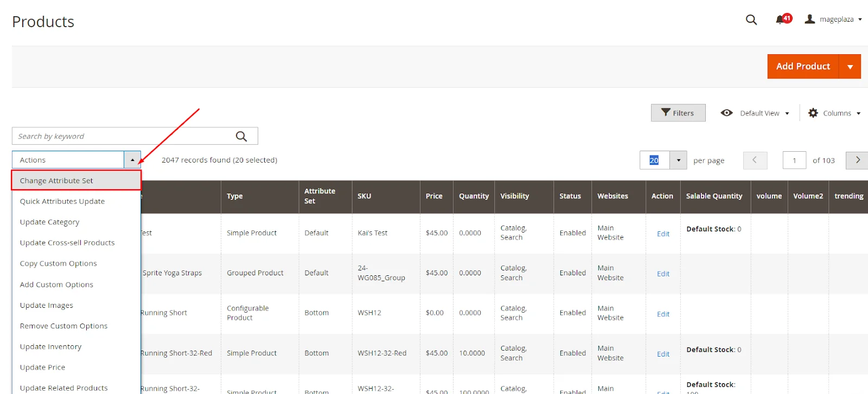Viewport: 868px width, 394px height.
Task: Toggle the Default View eye icon
Action: coord(726,113)
